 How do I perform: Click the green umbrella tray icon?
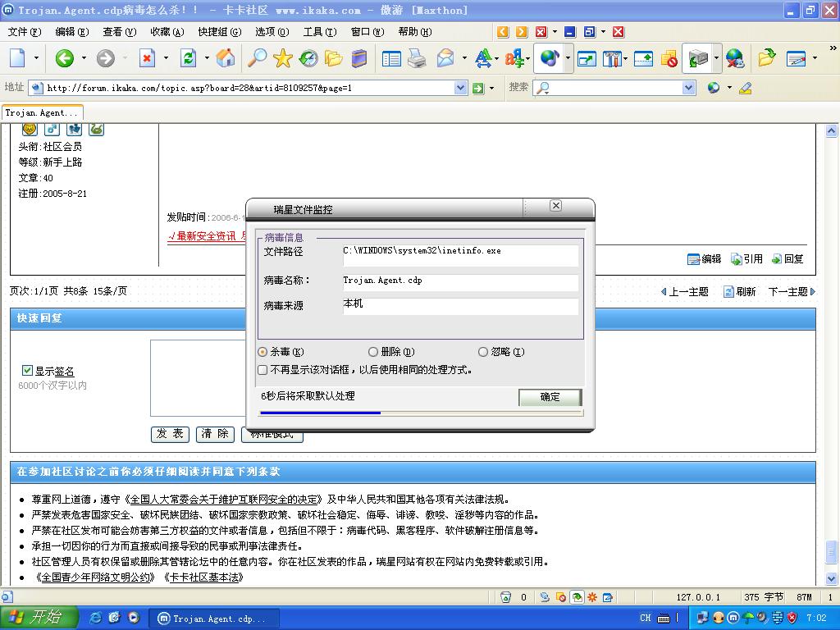tap(748, 618)
